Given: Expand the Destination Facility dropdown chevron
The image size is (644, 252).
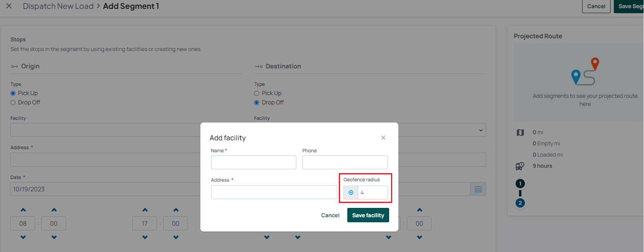Looking at the screenshot, I should 481,130.
